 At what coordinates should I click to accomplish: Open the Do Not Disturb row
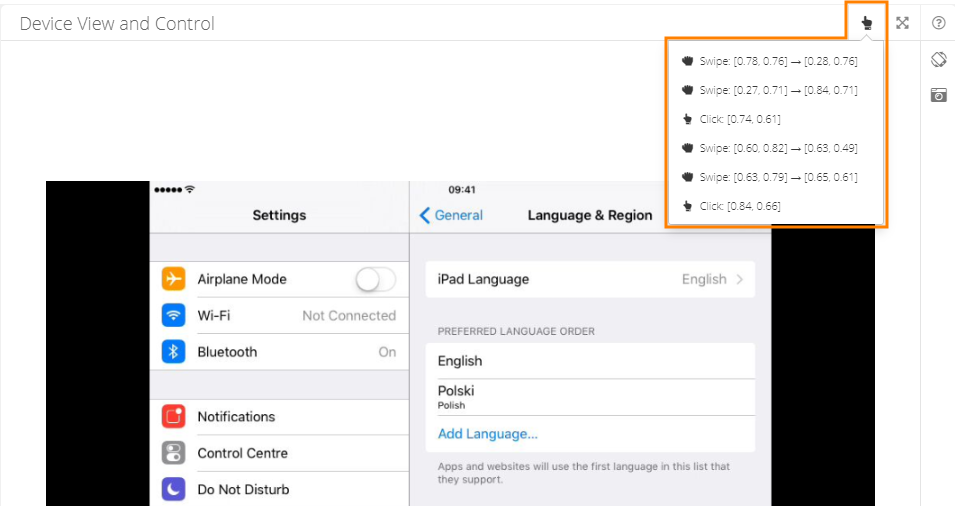pyautogui.click(x=280, y=489)
